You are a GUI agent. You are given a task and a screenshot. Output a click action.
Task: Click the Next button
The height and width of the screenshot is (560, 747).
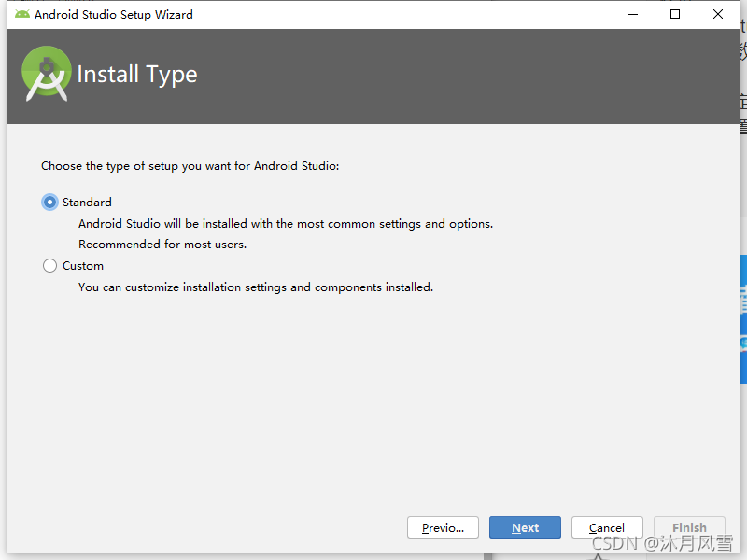(525, 527)
